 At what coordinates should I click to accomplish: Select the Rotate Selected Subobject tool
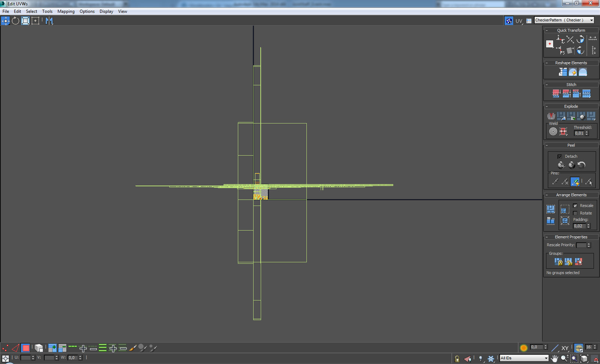15,21
